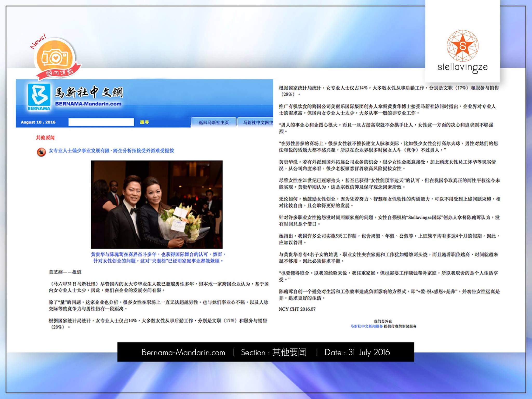532x399 pixels.
Task: Click the paragraph starting 无论如何，他鼓励女性创业
Action: 389,202
